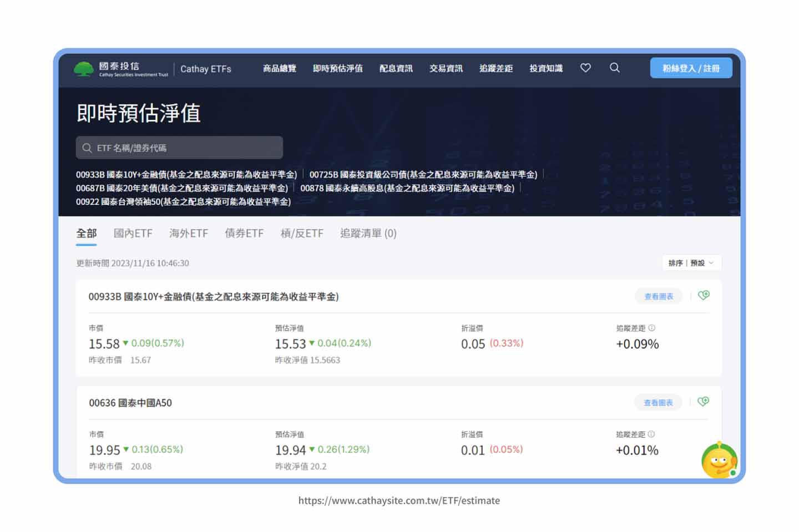This screenshot has height=532, width=799.
Task: Open the chatbot mascot assistant
Action: (720, 460)
